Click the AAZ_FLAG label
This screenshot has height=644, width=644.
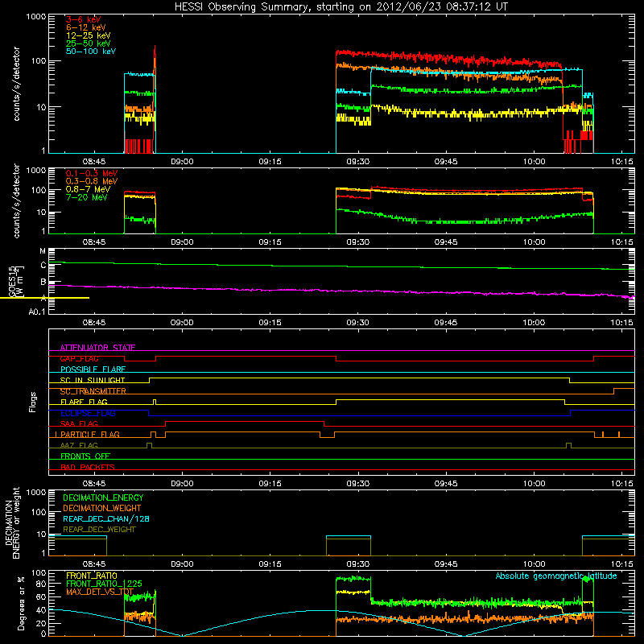click(79, 445)
